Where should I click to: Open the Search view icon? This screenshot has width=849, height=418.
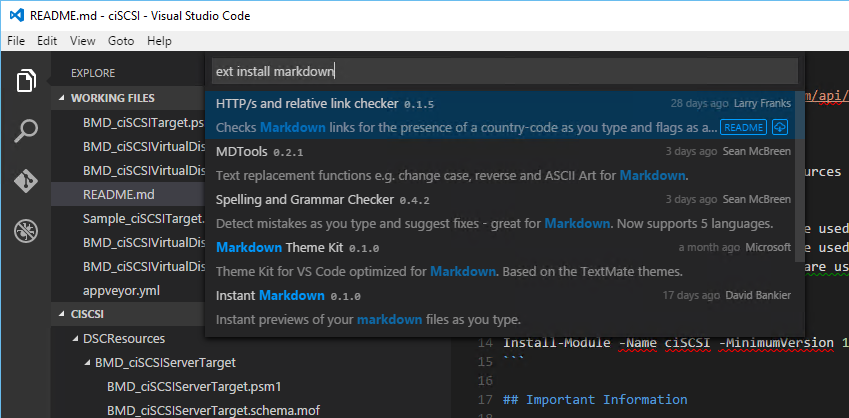26,132
